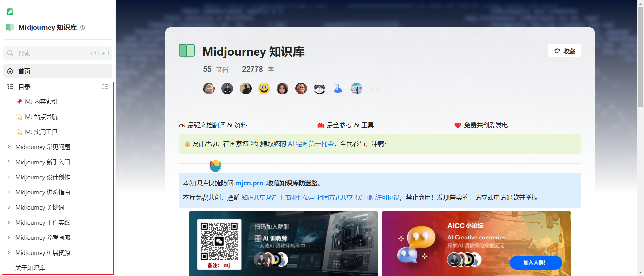
Task: Click the 免费共创爱发电 heading text
Action: pyautogui.click(x=486, y=125)
